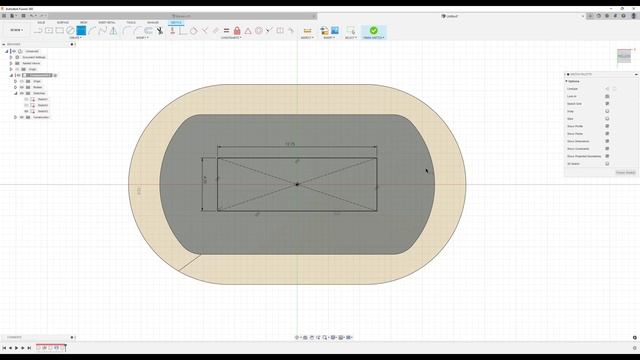Select the last sketch row in browser

42,111
